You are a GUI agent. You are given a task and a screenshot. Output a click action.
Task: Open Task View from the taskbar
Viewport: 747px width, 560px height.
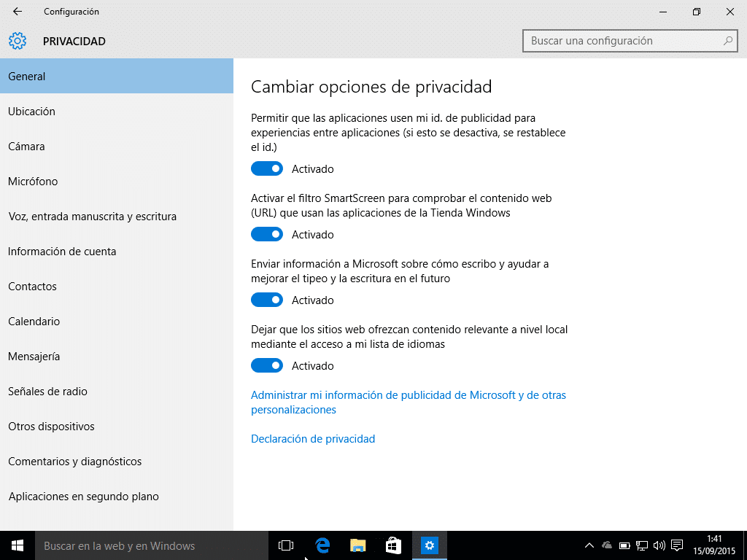[286, 545]
